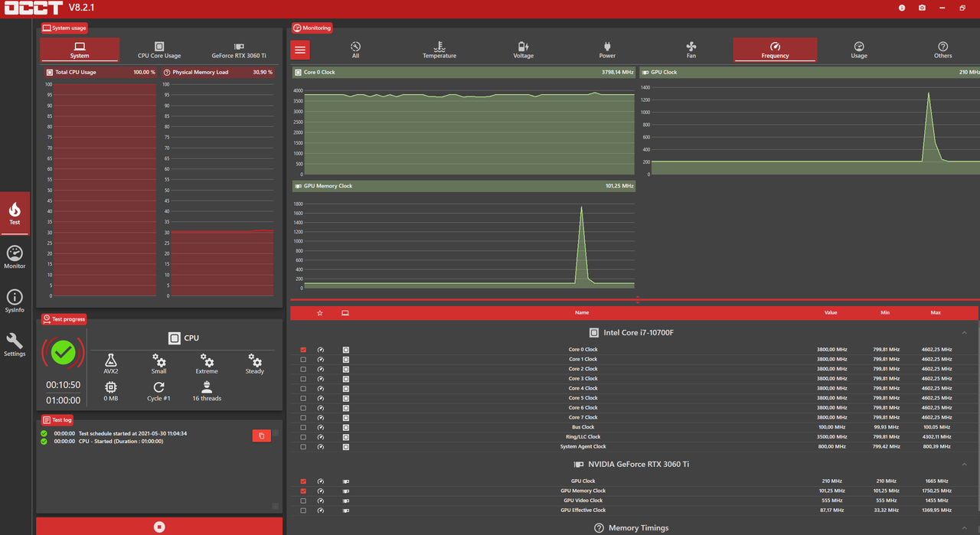Click the green checkmark test status indicator
980x535 pixels.
[63, 352]
